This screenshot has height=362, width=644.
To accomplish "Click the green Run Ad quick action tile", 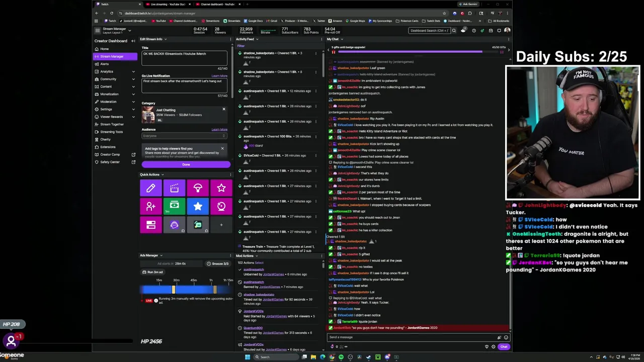I will tap(174, 206).
